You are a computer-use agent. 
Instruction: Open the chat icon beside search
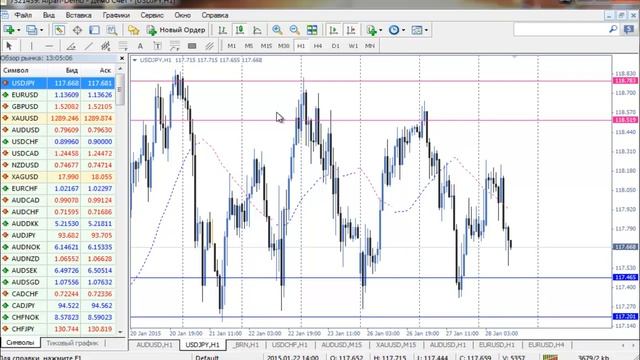(x=629, y=29)
